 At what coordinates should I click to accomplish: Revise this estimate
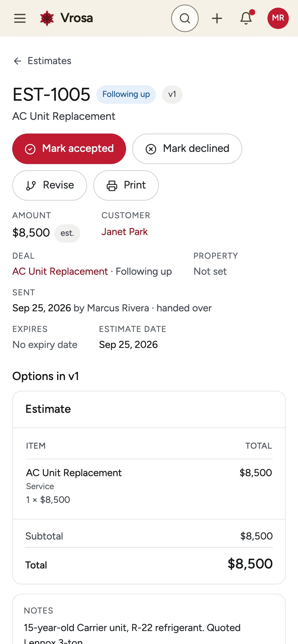click(50, 185)
